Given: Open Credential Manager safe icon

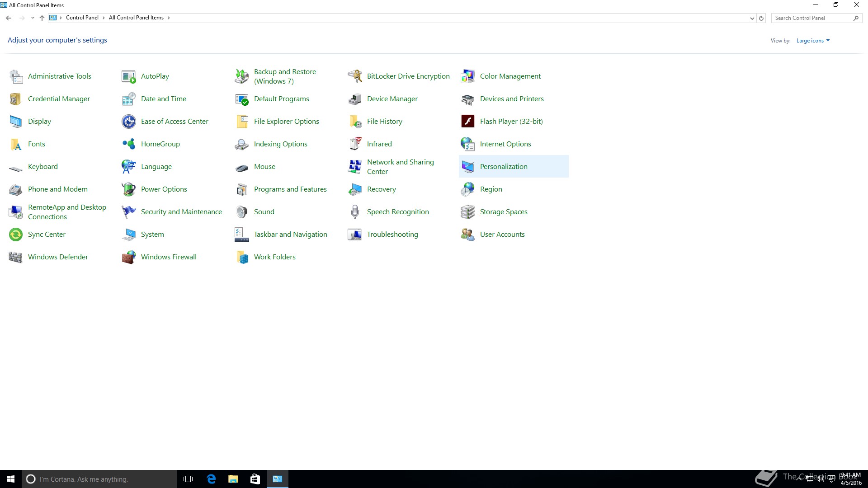Looking at the screenshot, I should point(16,99).
